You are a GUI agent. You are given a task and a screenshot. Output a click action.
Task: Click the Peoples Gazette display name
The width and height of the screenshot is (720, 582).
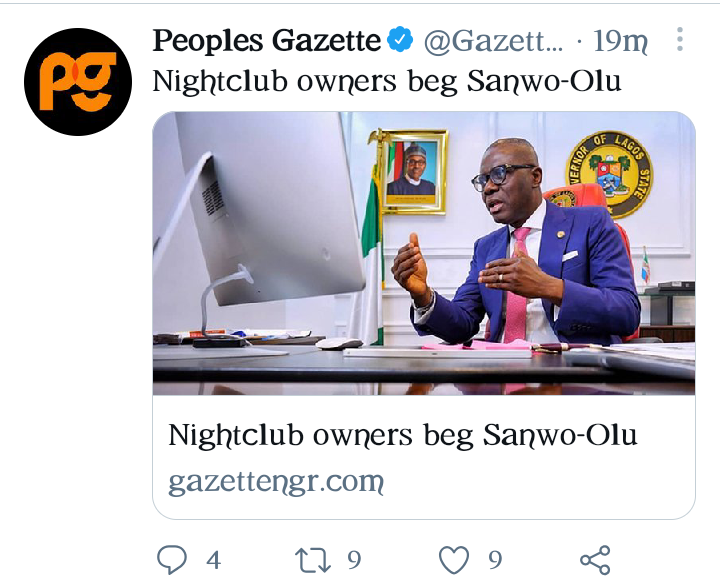267,40
